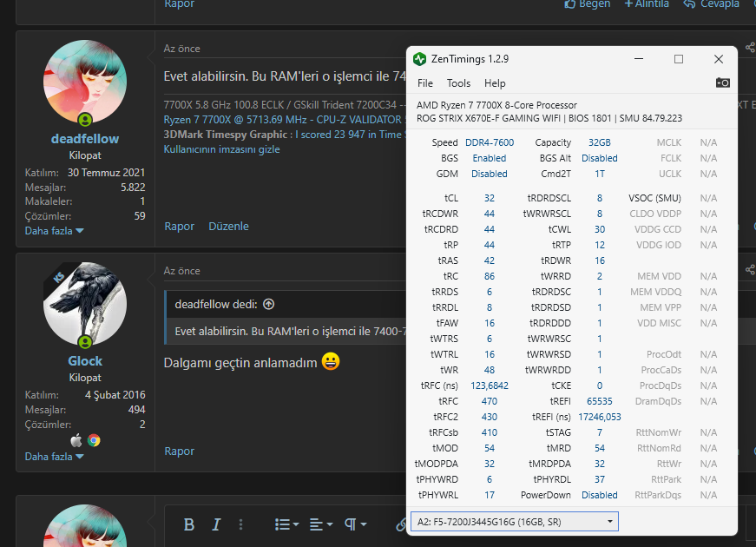Click deadfellow's online status badge

click(85, 119)
